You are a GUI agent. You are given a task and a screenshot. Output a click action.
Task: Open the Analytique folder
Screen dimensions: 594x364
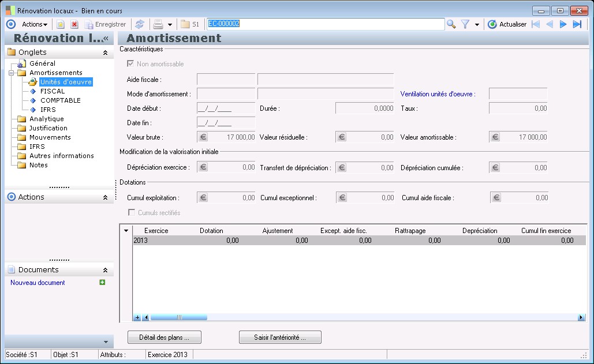(46, 119)
